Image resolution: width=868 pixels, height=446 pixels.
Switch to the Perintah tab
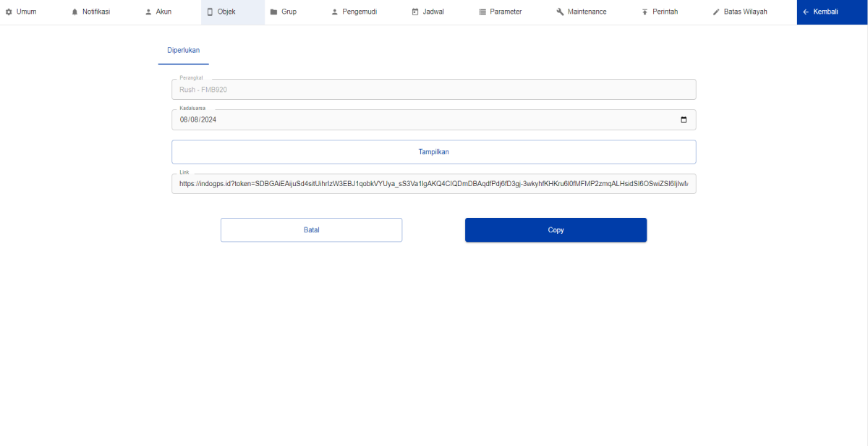tap(660, 12)
